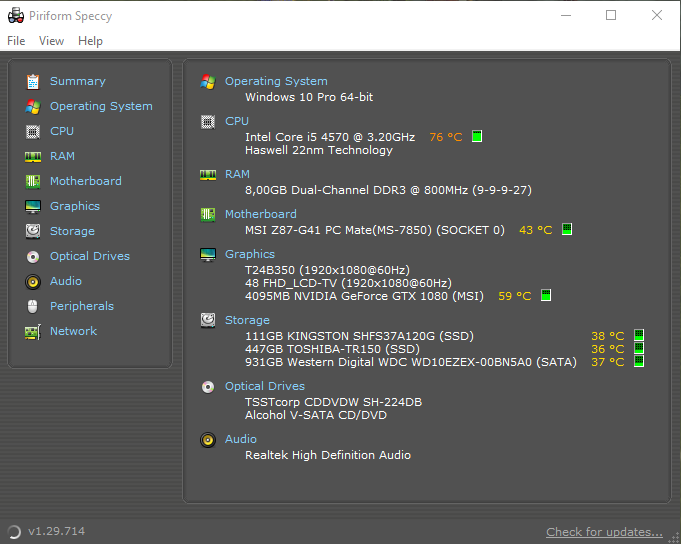Switch to the CPU section in sidebar
Screen dimensions: 681x544
pos(62,131)
